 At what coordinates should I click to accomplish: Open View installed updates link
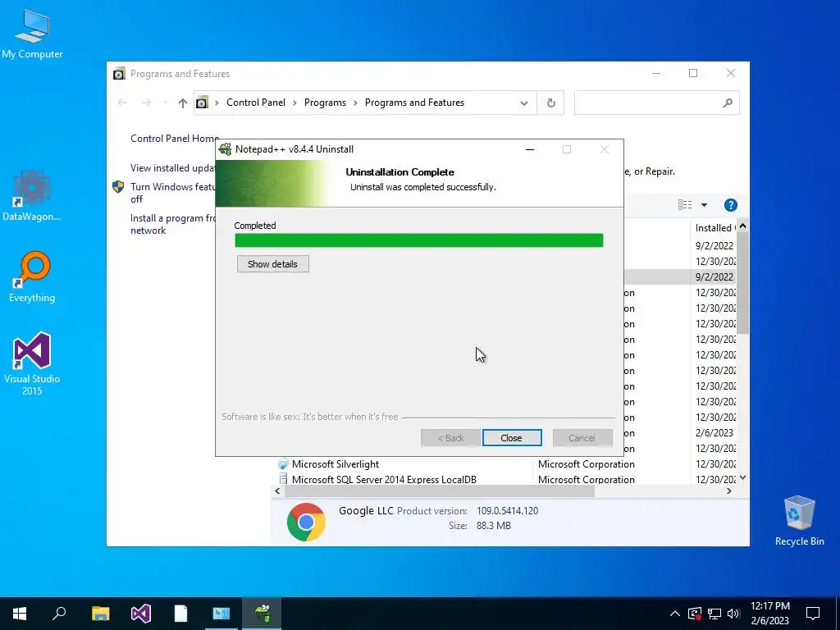(172, 167)
